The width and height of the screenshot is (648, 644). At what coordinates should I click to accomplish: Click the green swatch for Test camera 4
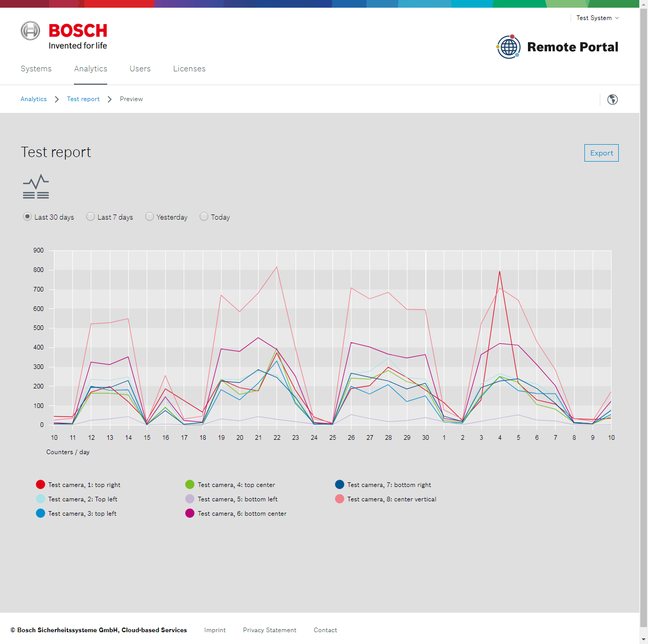click(x=190, y=484)
